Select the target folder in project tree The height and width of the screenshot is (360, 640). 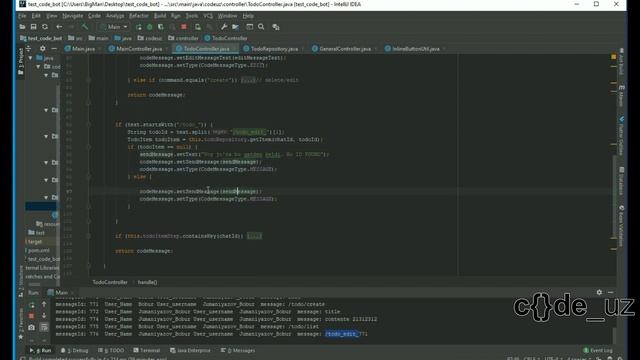[34, 242]
